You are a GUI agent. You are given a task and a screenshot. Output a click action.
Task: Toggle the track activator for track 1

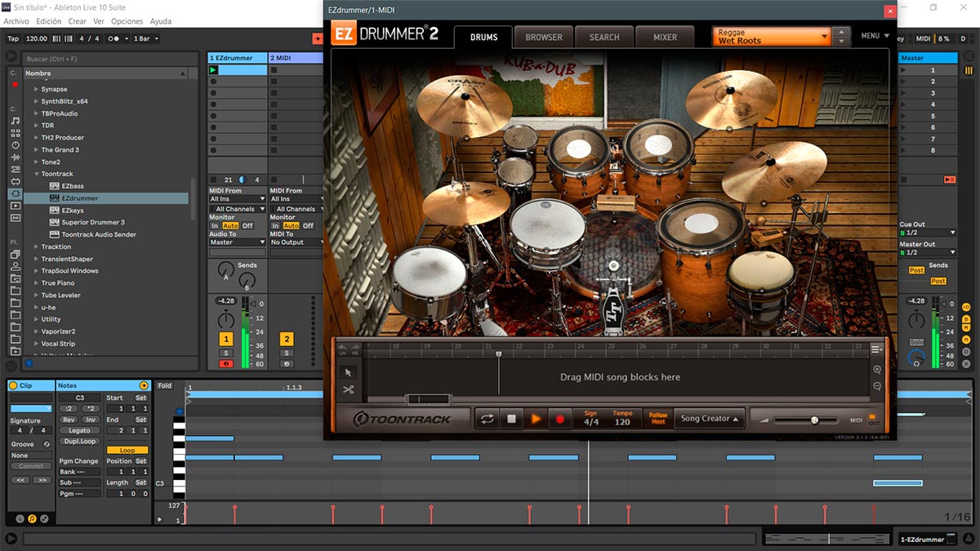(x=226, y=339)
